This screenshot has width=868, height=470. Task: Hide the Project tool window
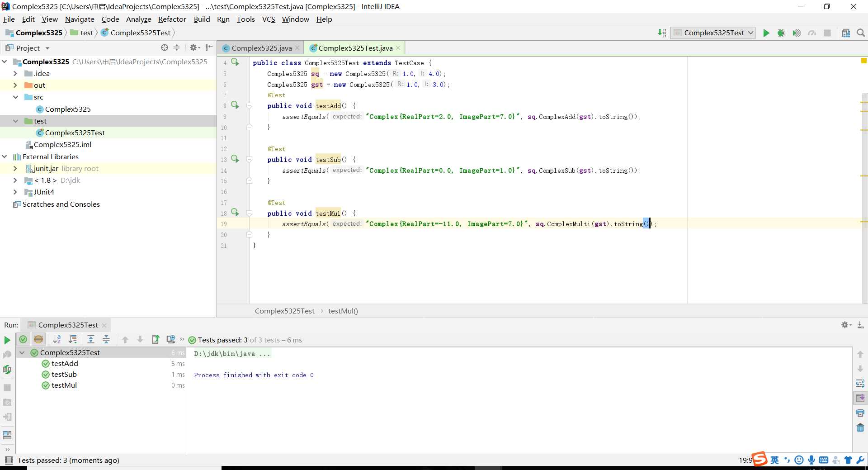pyautogui.click(x=209, y=47)
